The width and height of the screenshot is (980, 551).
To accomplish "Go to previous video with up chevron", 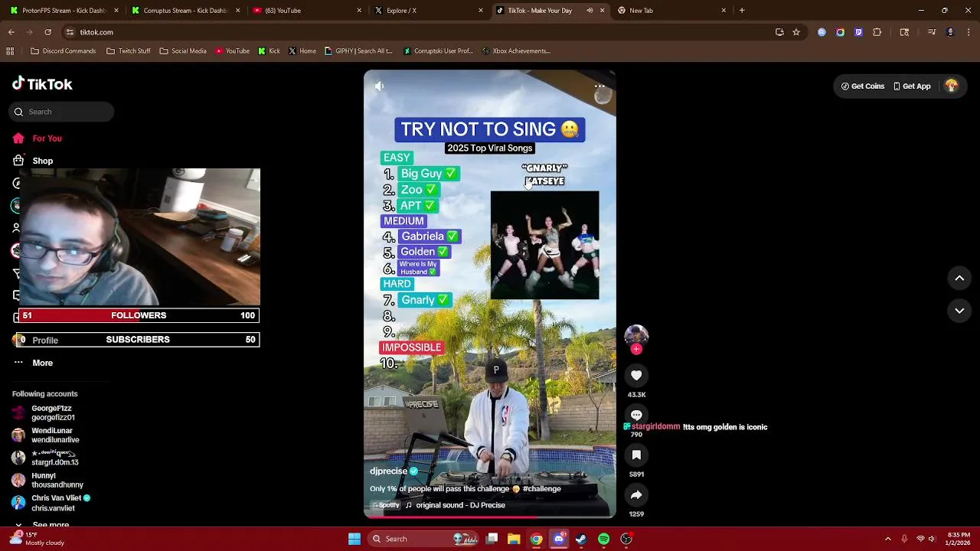I will tap(959, 279).
